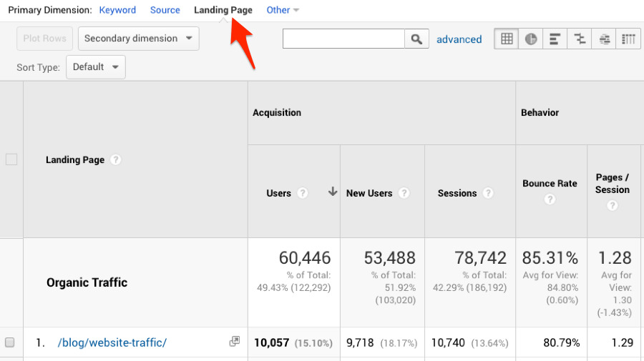The image size is (644, 361).
Task: Open the Secondary dimension dropdown
Action: pos(138,39)
